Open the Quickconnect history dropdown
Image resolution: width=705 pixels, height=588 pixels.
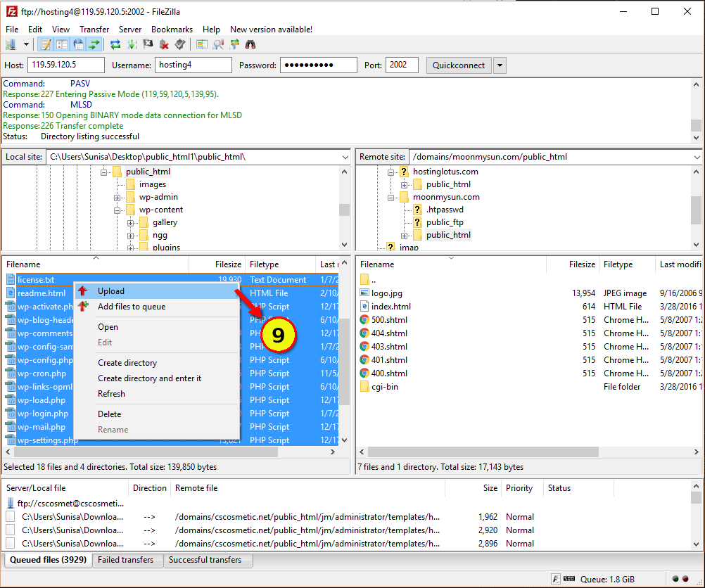tap(500, 65)
